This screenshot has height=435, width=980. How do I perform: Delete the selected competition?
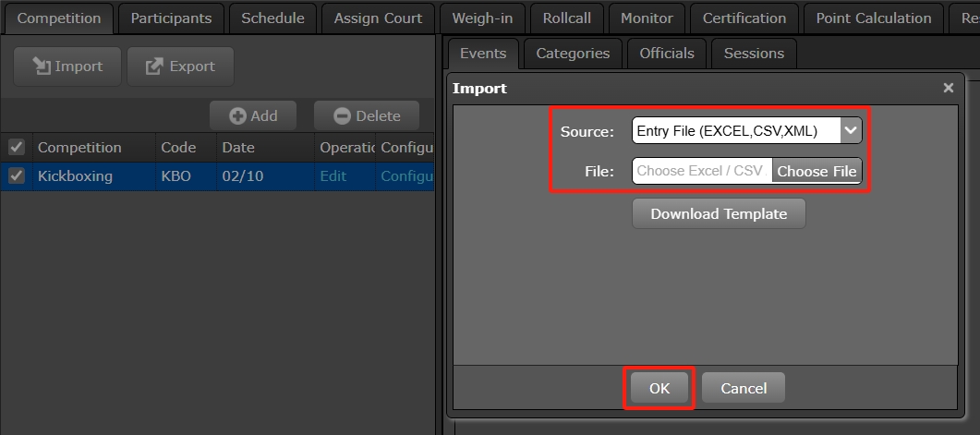click(x=367, y=115)
